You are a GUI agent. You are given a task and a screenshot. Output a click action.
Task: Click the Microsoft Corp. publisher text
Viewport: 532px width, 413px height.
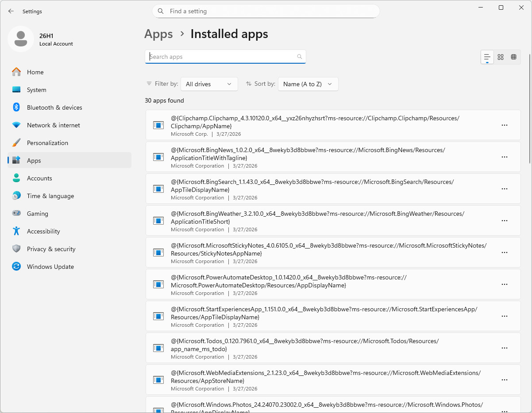coord(189,134)
